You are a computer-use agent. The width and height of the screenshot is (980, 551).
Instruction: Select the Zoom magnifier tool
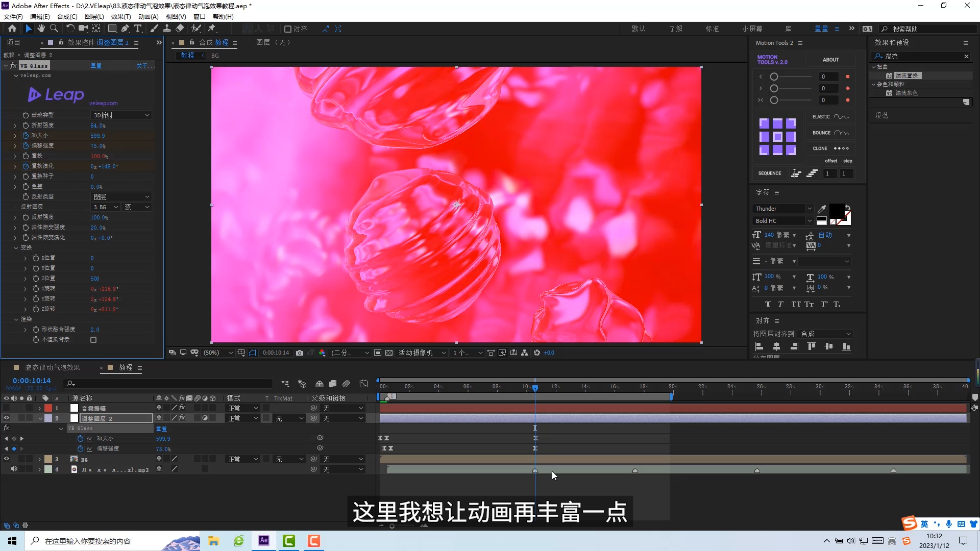click(54, 29)
